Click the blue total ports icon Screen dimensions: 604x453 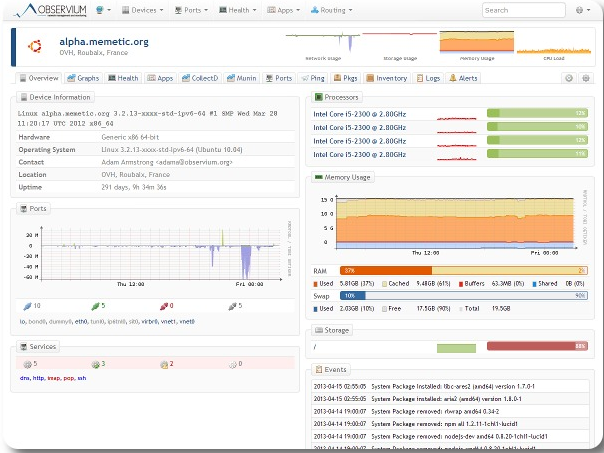coord(27,305)
